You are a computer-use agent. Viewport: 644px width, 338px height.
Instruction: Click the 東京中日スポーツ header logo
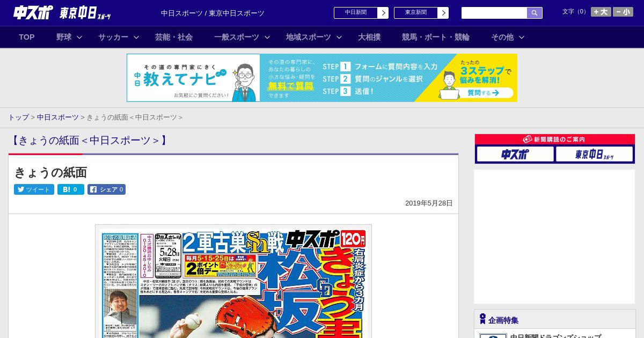85,13
